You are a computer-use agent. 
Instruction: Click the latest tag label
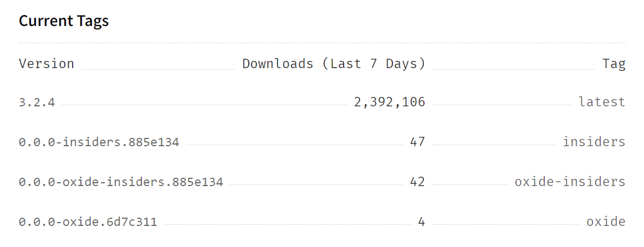pos(602,102)
